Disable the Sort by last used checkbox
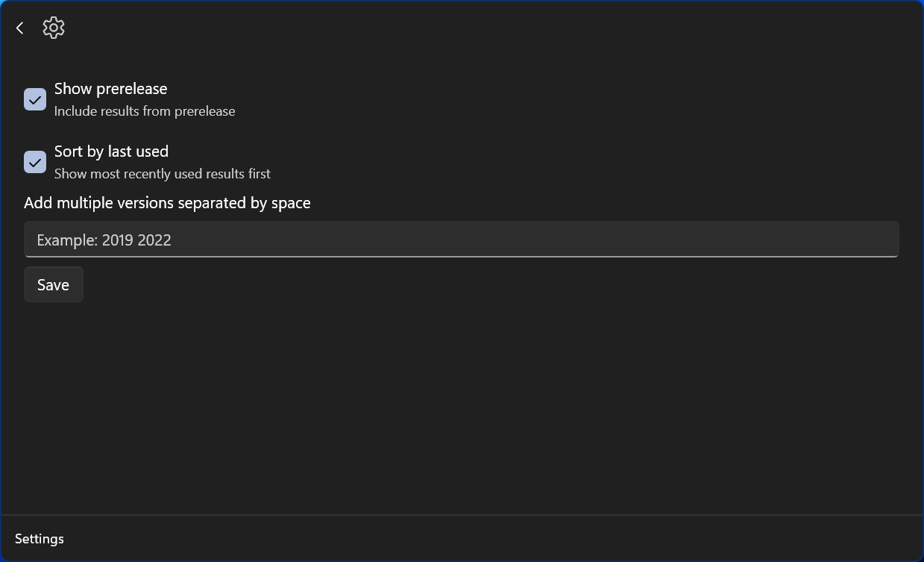Screen dimensions: 924x562 35,162
